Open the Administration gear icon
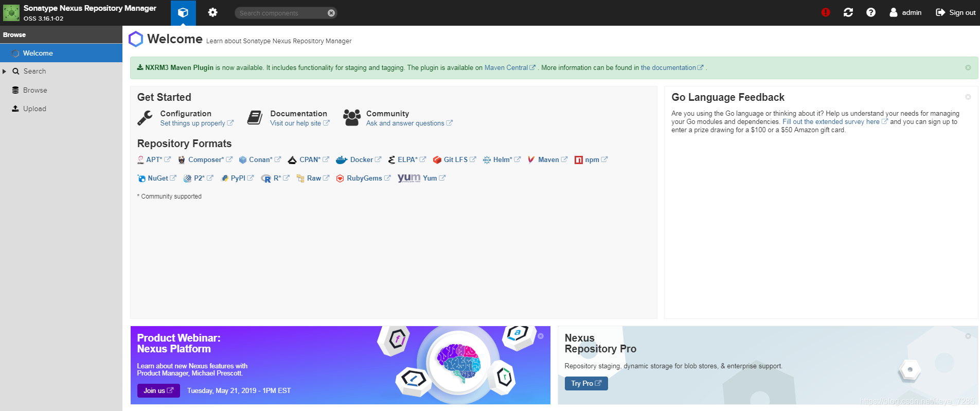This screenshot has height=411, width=980. click(212, 13)
